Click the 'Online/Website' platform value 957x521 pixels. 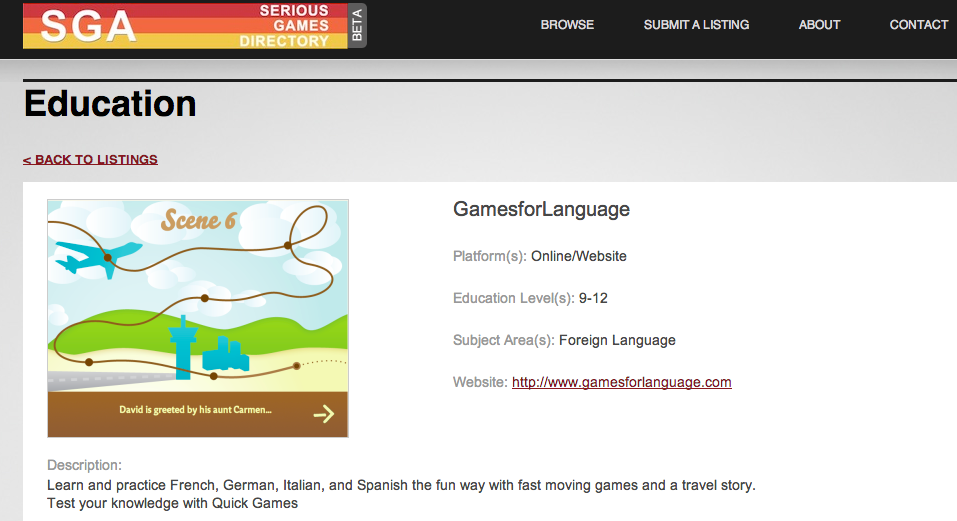pos(579,256)
